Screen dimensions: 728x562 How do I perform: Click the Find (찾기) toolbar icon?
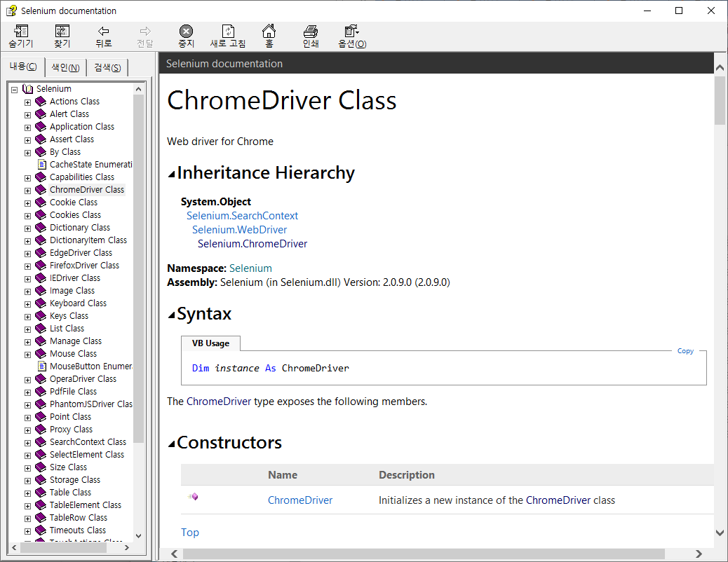pos(62,31)
